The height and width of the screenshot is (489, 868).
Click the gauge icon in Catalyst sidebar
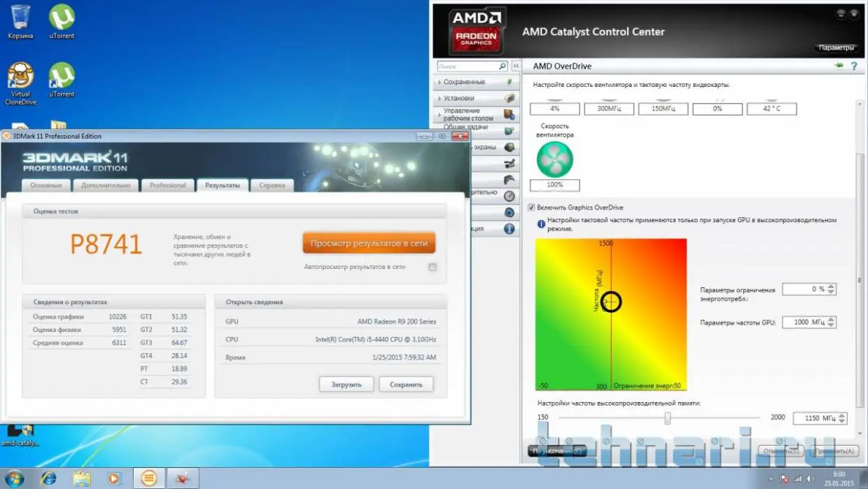click(510, 196)
